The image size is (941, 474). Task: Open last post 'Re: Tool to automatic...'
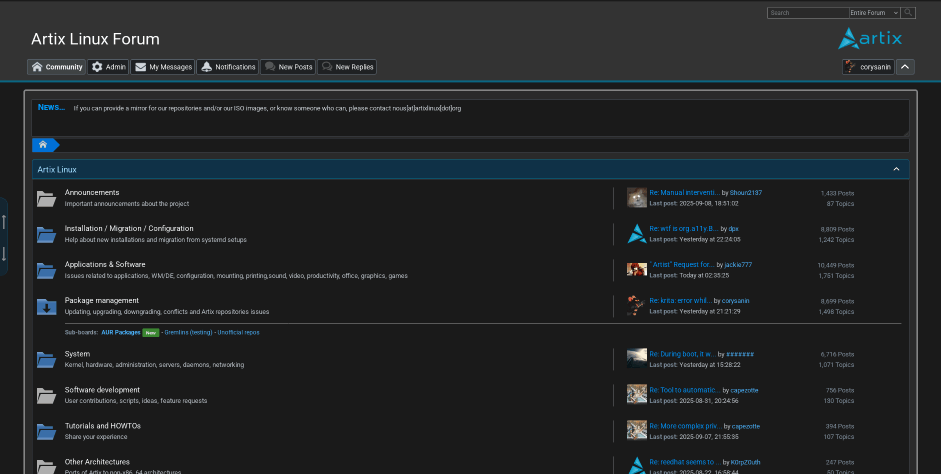click(x=685, y=390)
